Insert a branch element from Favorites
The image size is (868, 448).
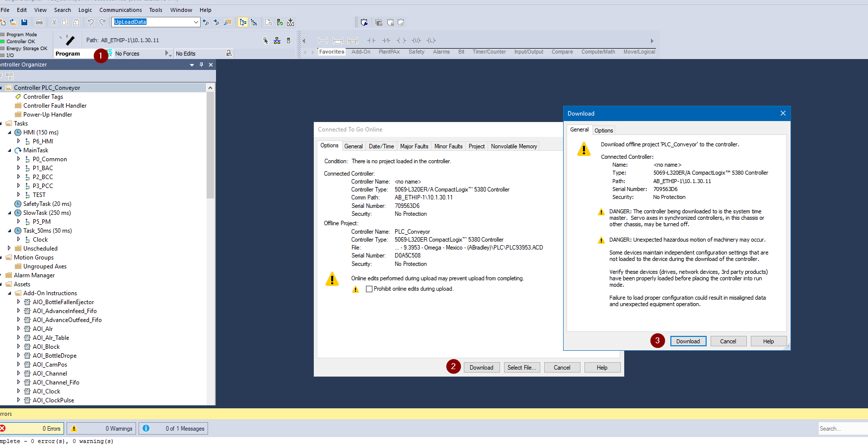pyautogui.click(x=338, y=41)
